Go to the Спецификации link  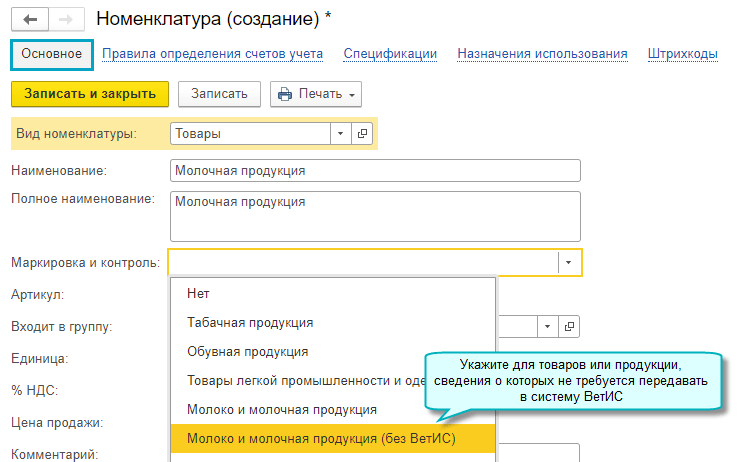(x=390, y=54)
